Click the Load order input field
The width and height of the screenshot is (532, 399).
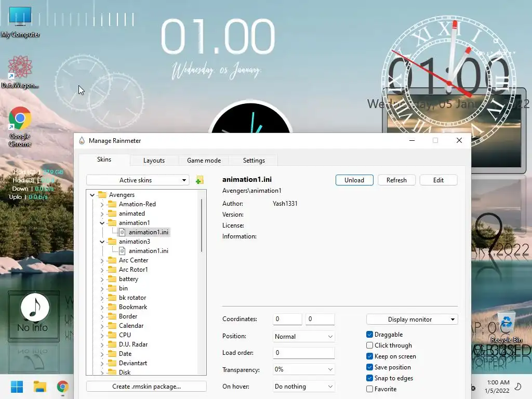tap(303, 353)
